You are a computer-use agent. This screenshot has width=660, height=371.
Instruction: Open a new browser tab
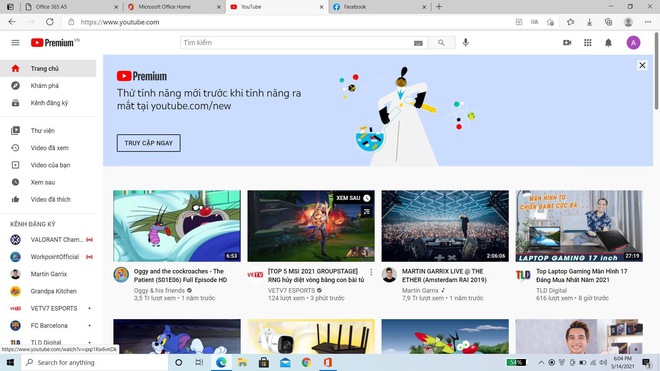(x=439, y=7)
